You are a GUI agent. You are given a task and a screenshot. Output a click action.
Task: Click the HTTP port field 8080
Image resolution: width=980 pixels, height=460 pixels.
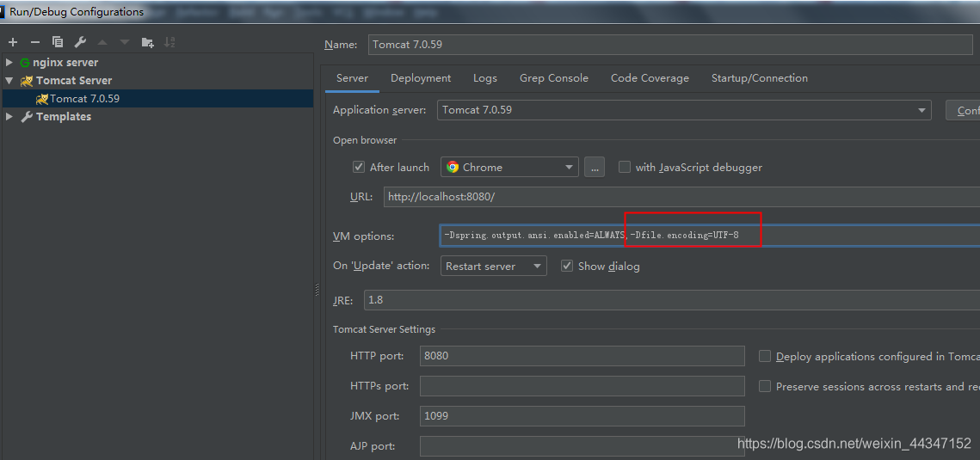tap(582, 356)
